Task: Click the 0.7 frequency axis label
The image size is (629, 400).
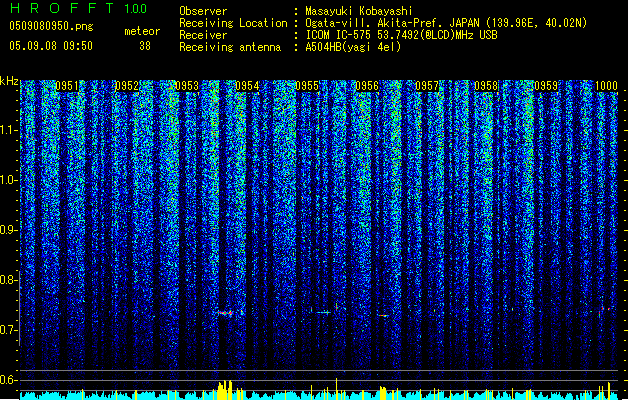Action: pyautogui.click(x=9, y=330)
